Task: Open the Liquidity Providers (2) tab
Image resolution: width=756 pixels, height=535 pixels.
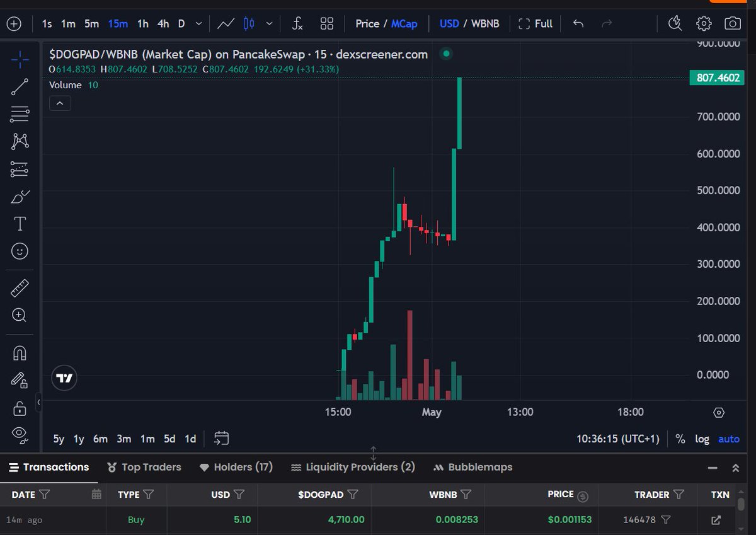Action: (353, 467)
